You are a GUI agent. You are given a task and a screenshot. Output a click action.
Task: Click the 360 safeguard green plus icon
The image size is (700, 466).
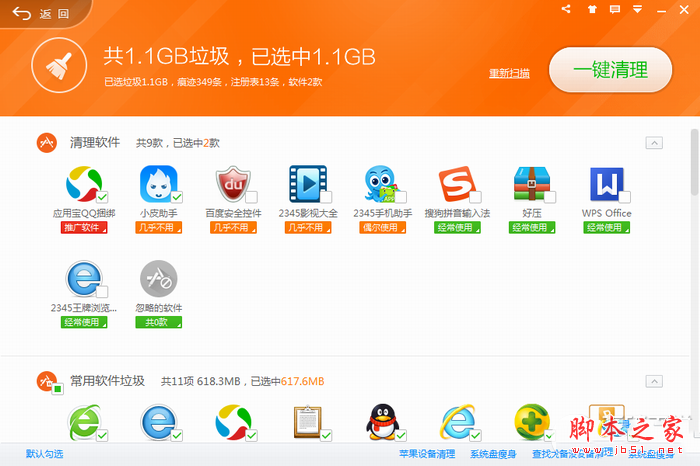click(532, 422)
